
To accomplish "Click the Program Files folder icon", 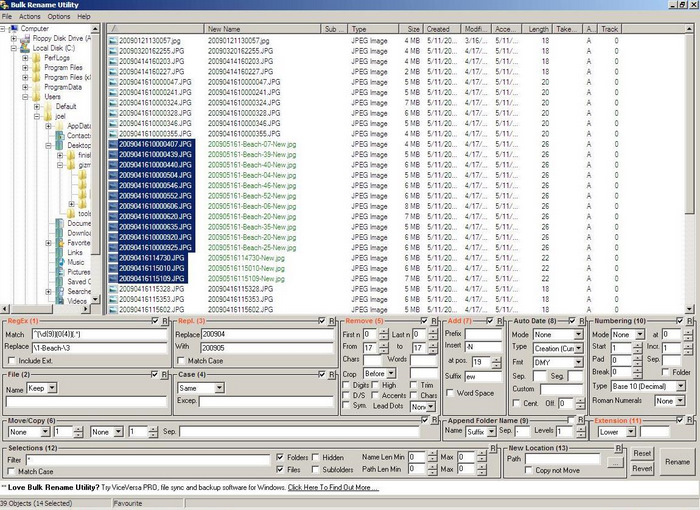I will click(x=37, y=67).
